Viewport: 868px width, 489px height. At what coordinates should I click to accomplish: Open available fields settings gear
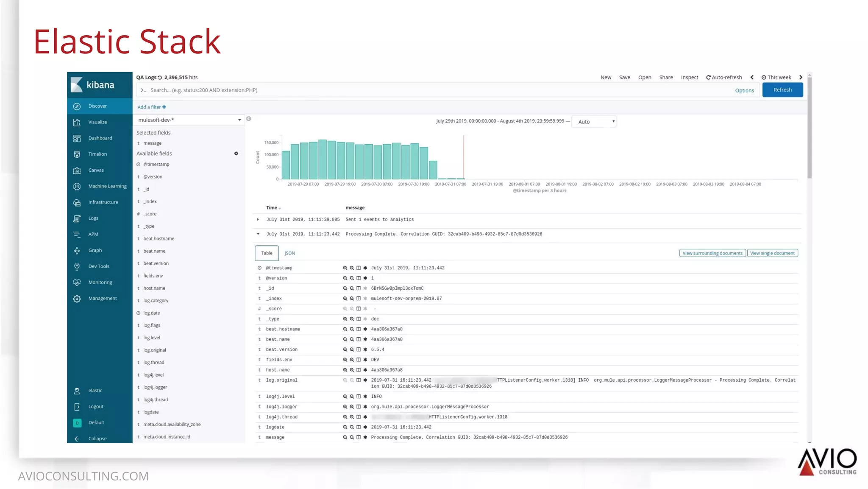236,154
